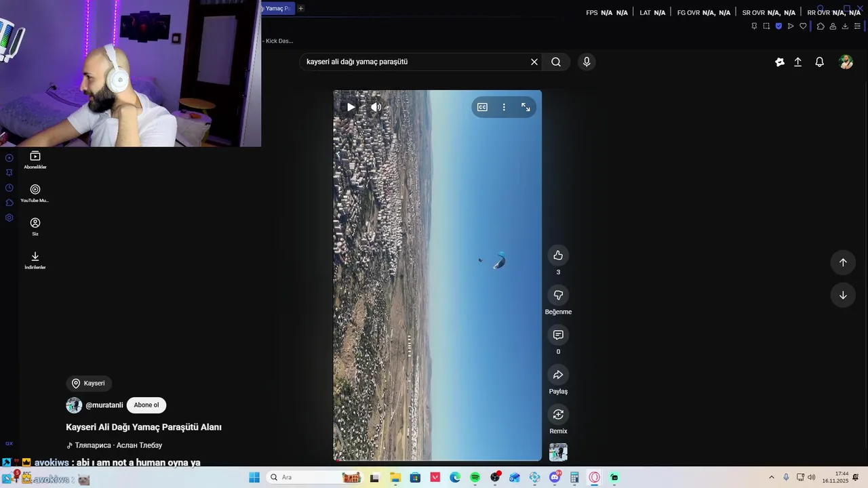Open Spotify from the taskbar

pos(475,478)
